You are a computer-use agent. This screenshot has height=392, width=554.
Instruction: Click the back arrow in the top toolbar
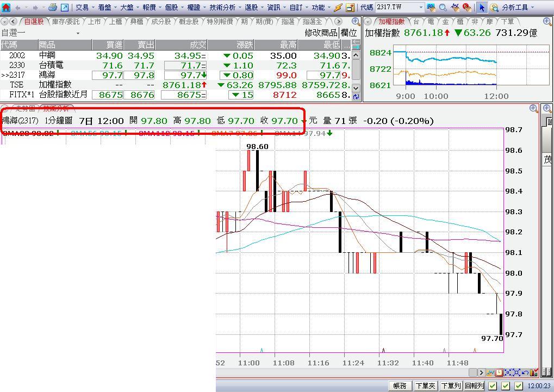tap(17, 8)
